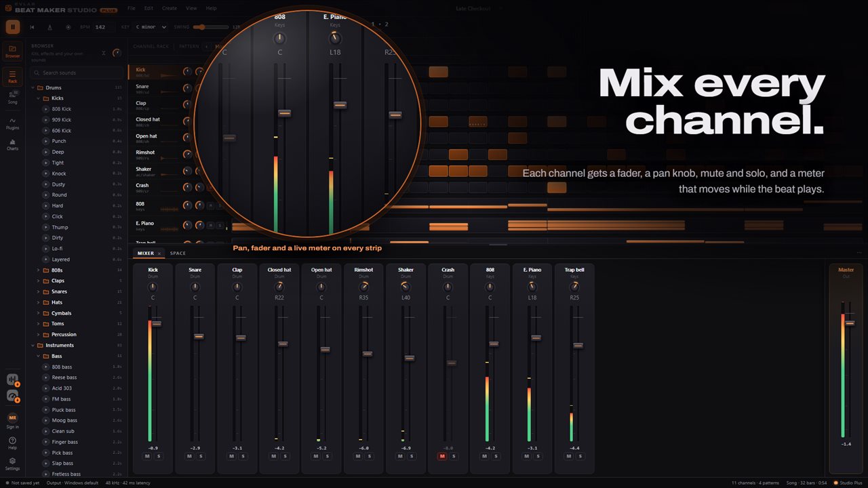The image size is (868, 488).
Task: Collapse the Kicks folder
Action: tap(38, 98)
